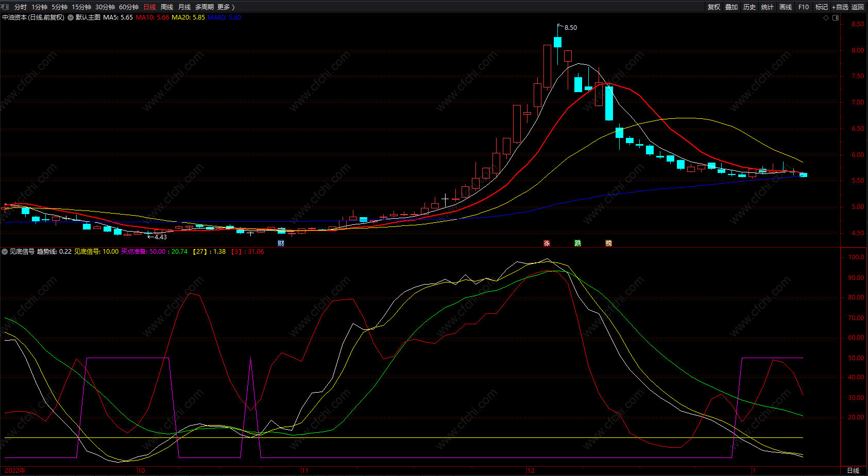Open the F10 company info
Screen dimensions: 868x476
click(x=804, y=7)
